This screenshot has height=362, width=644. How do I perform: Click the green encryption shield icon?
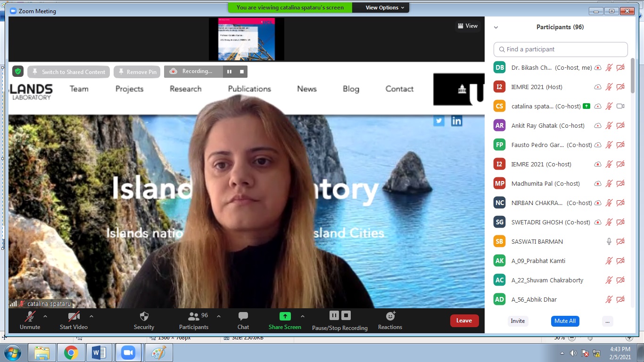pyautogui.click(x=18, y=72)
